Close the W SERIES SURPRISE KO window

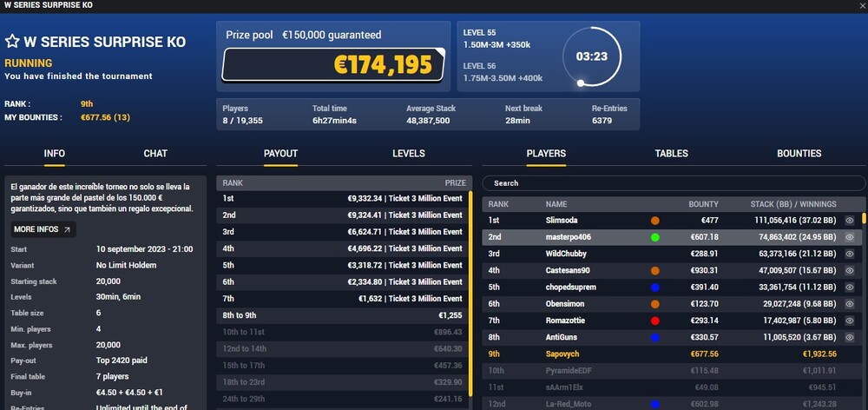coord(863,5)
